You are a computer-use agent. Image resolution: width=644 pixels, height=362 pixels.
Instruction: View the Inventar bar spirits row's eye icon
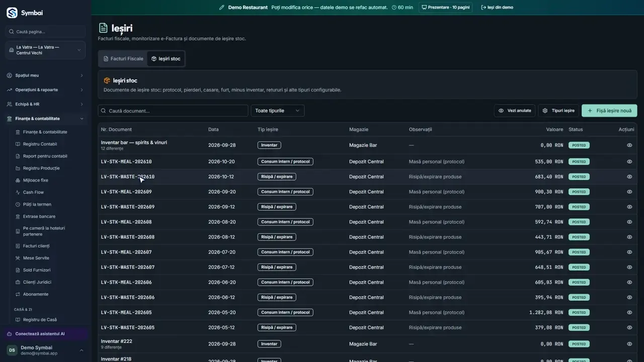pyautogui.click(x=629, y=145)
